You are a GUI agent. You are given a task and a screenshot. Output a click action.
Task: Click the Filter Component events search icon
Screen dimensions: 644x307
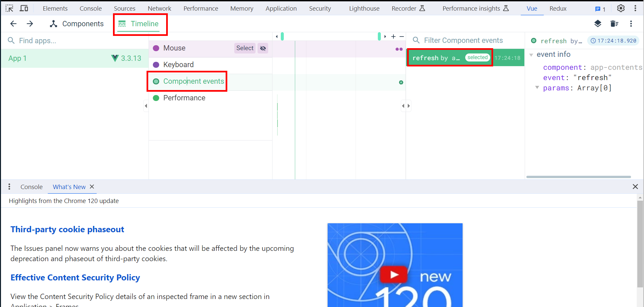tap(416, 41)
